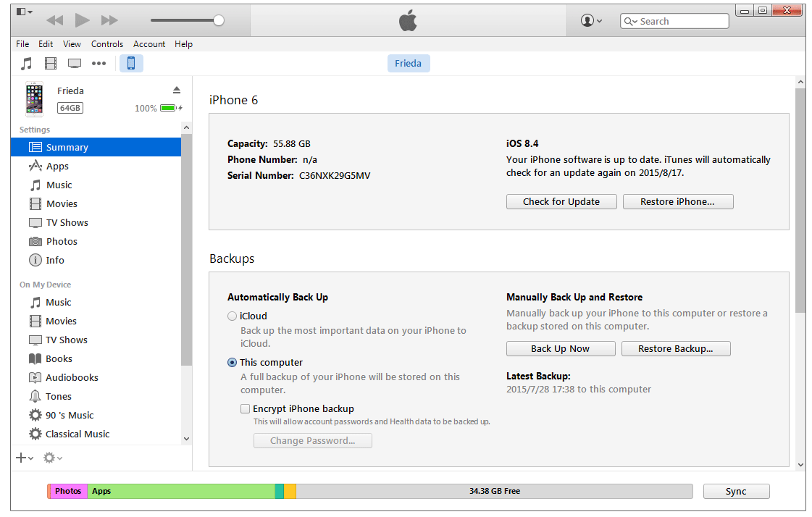Open the Account menu
The width and height of the screenshot is (812, 517).
point(149,44)
